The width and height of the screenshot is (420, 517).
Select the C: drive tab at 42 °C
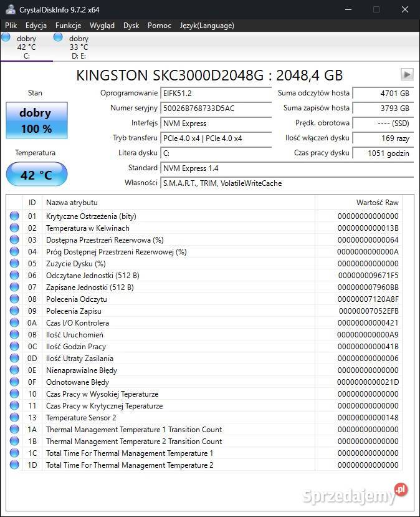(x=26, y=47)
